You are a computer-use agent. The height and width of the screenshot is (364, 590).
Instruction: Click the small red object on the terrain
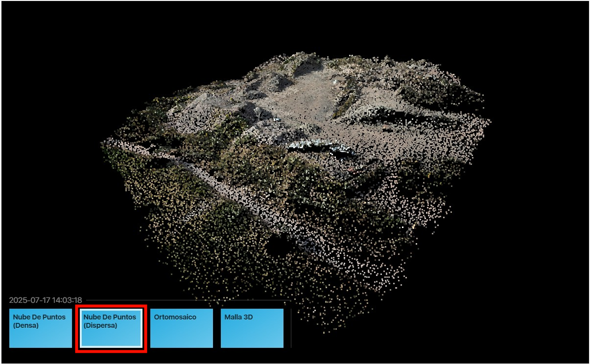pos(351,170)
